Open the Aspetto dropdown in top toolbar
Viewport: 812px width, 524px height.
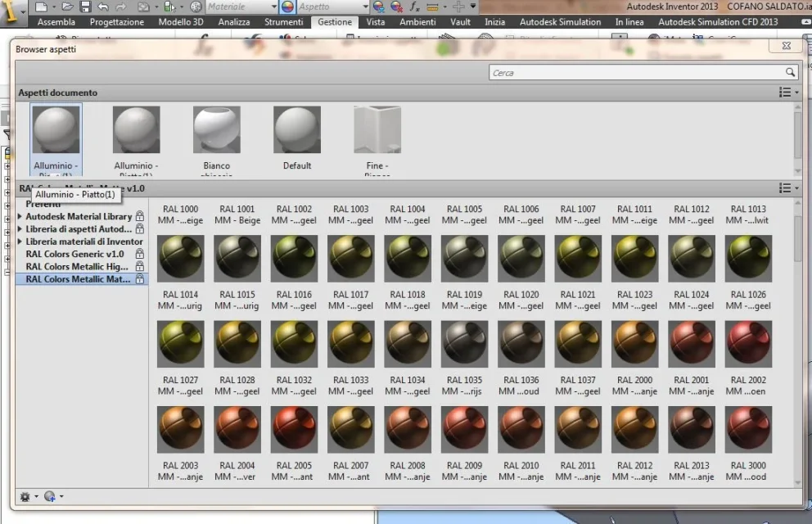[x=365, y=7]
